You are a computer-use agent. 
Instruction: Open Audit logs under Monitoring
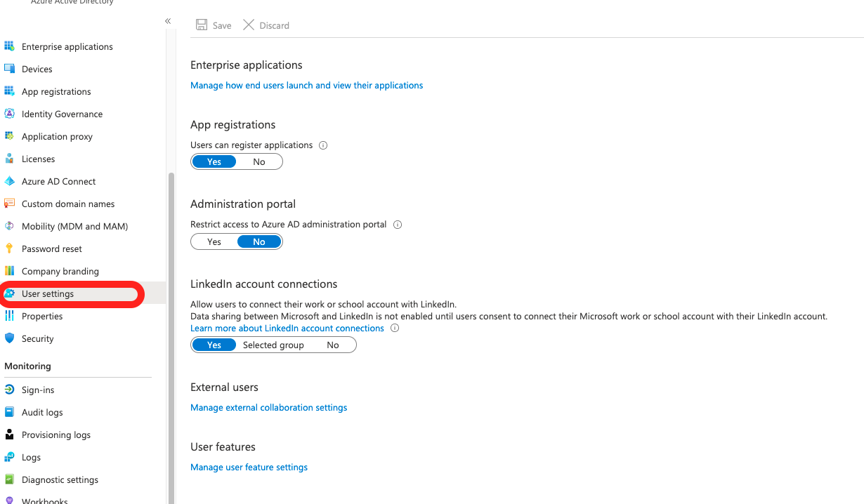tap(42, 412)
